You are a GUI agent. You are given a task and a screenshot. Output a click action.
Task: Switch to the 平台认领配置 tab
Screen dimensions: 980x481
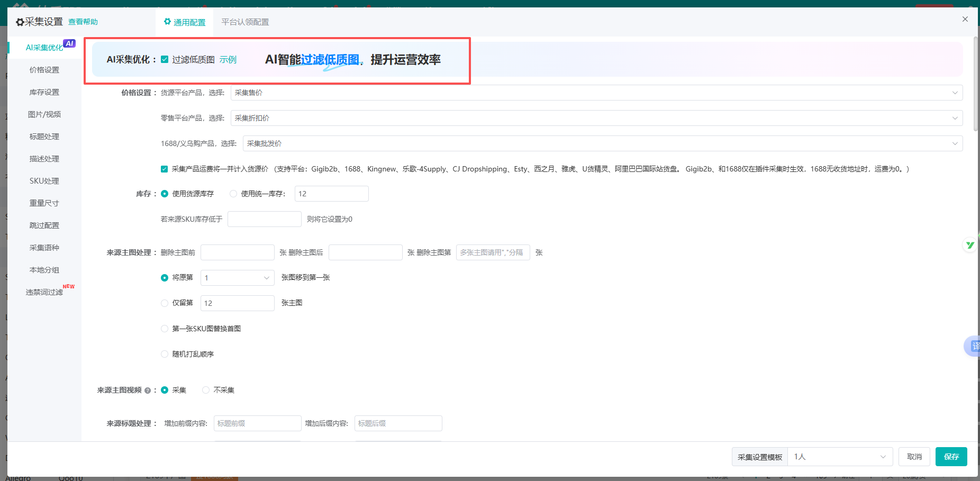[x=245, y=22]
